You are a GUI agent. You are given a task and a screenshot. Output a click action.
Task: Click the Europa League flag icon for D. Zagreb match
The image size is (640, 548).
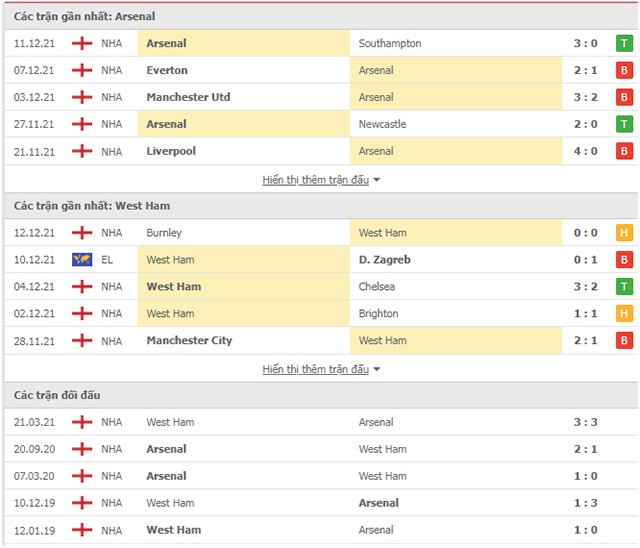point(82,260)
